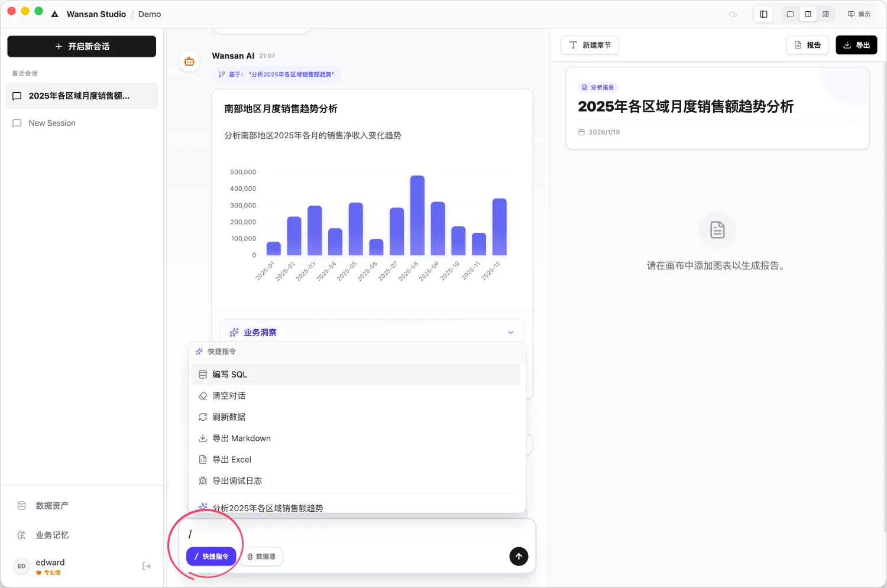Click the send arrow in the chat box
The image size is (887, 588).
click(x=519, y=556)
